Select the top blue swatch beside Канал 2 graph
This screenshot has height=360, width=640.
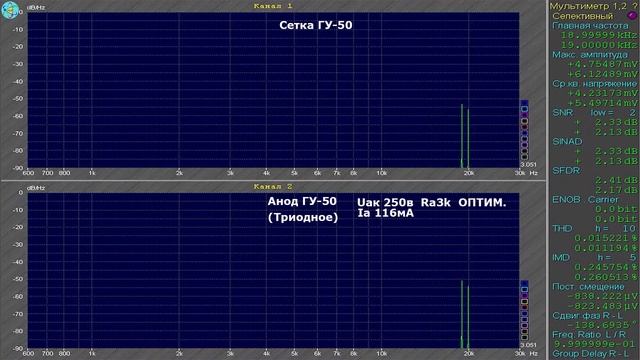point(524,283)
